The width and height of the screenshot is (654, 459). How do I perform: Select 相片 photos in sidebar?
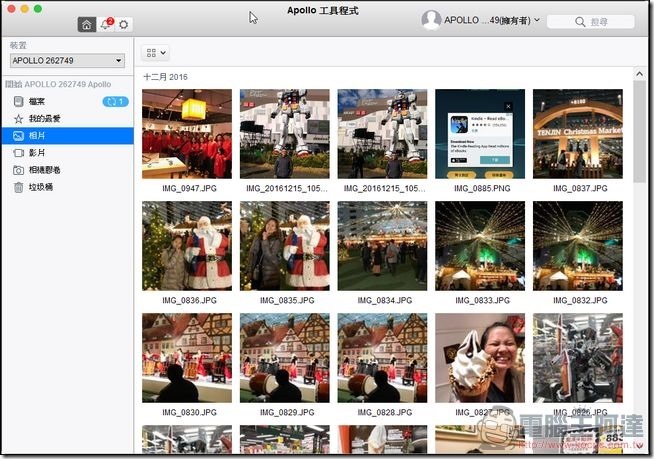(x=67, y=136)
